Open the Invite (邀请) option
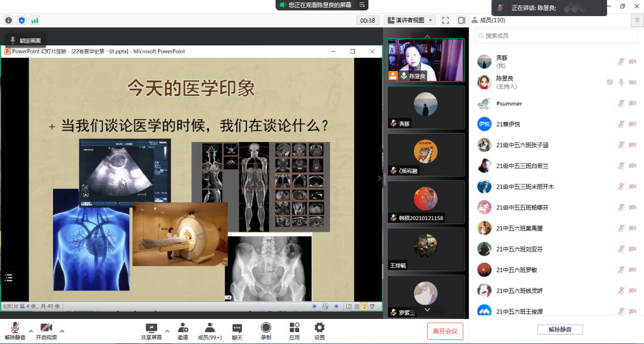Image resolution: width=644 pixels, height=344 pixels. tap(182, 331)
